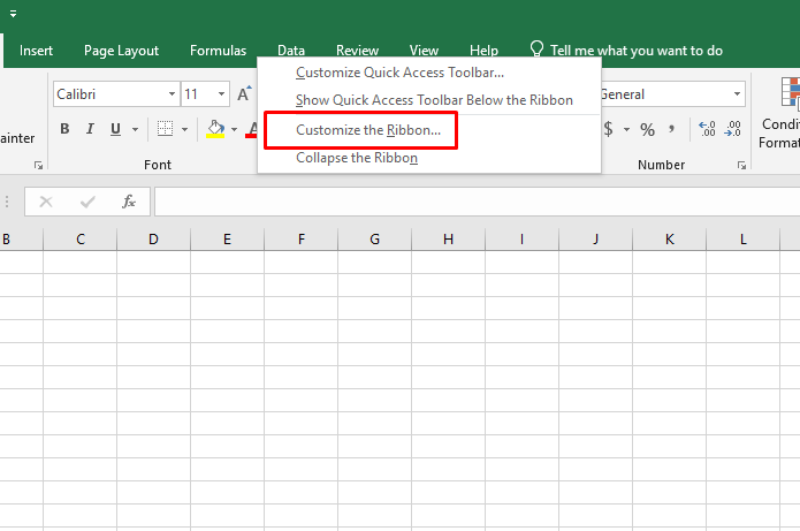
Task: Click Format Painter label
Action: (x=17, y=138)
